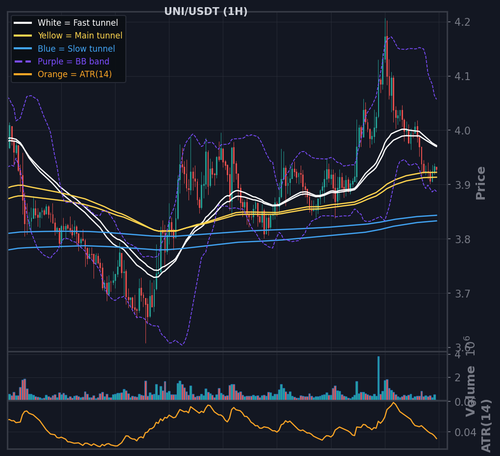500x456 pixels.
Task: Click the orange line sample in legend
Action: coord(23,74)
